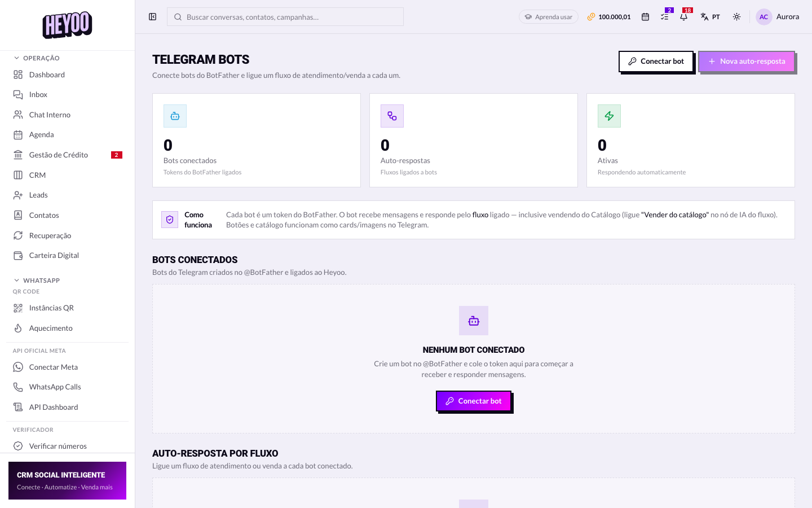The image size is (812, 508).
Task: Open Agenda in the sidebar
Action: (68, 134)
